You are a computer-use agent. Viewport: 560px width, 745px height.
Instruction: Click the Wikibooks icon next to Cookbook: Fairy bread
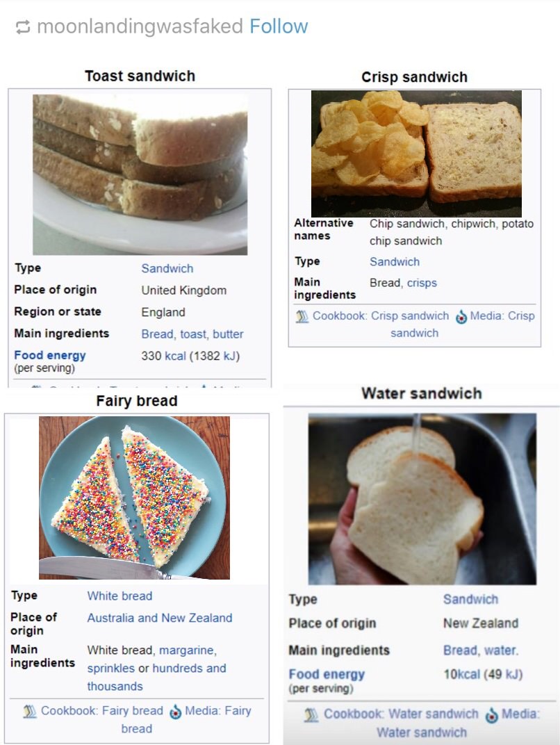(30, 711)
